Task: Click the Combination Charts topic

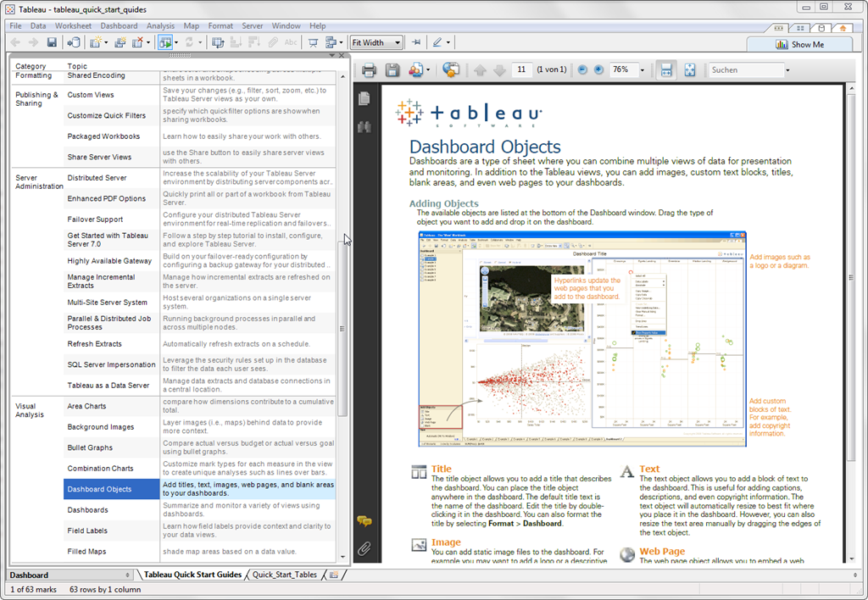Action: (100, 469)
